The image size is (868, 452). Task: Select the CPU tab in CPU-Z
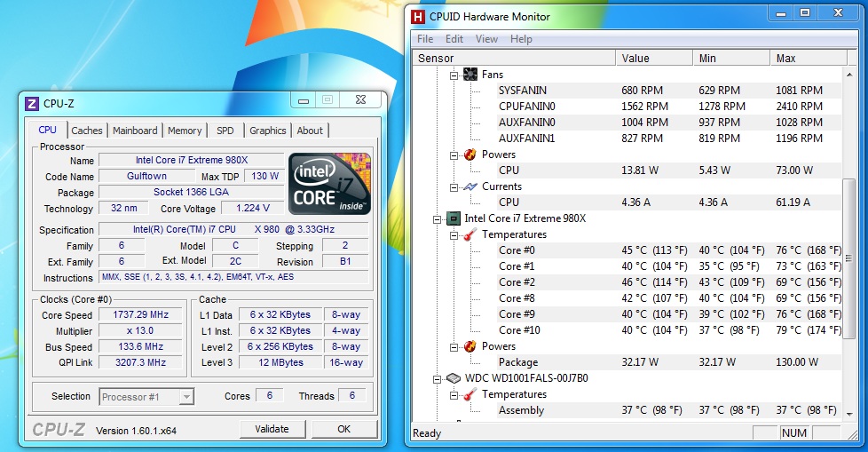(x=47, y=130)
